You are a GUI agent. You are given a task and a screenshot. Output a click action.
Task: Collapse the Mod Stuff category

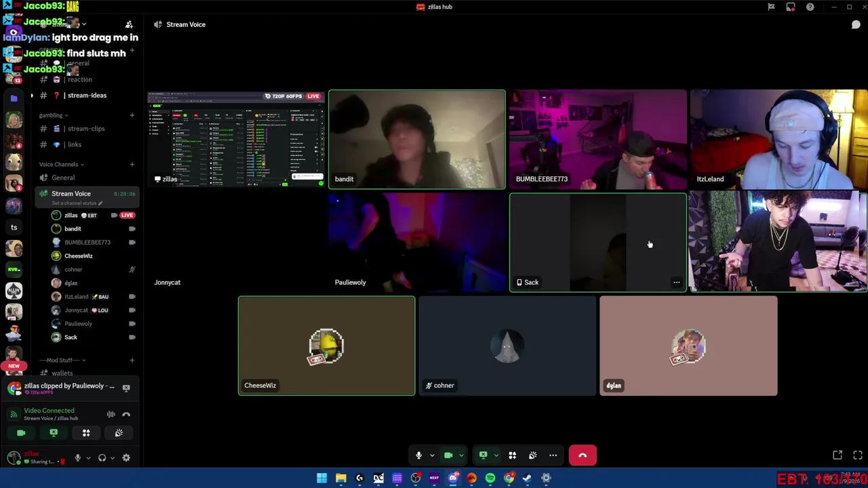[x=62, y=361]
